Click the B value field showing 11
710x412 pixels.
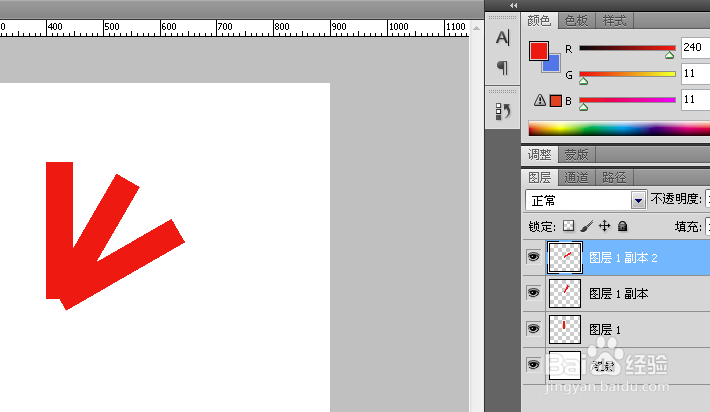(x=696, y=99)
